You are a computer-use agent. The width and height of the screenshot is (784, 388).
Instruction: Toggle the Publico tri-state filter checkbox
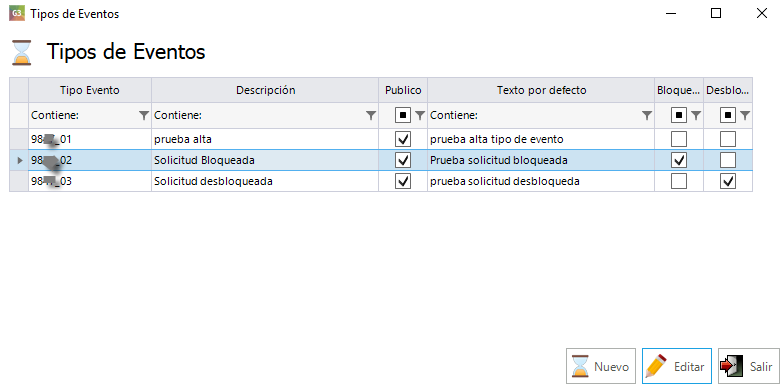coord(403,116)
